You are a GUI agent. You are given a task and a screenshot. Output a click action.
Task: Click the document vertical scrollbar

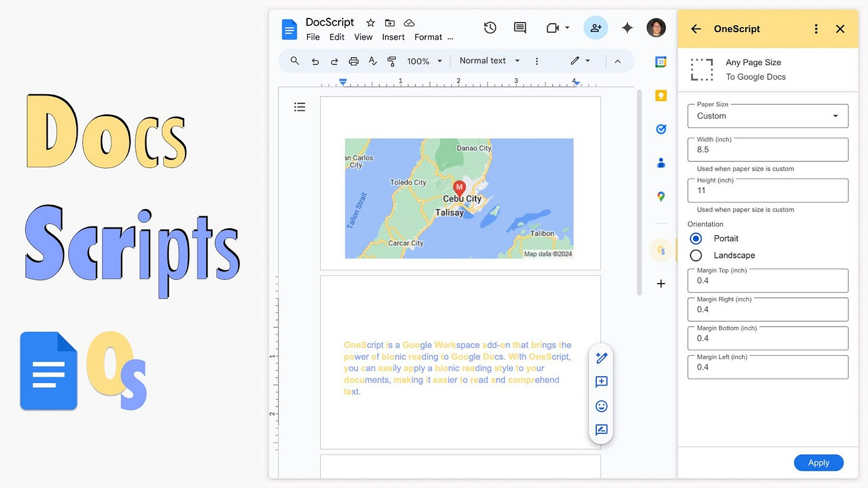pos(639,192)
